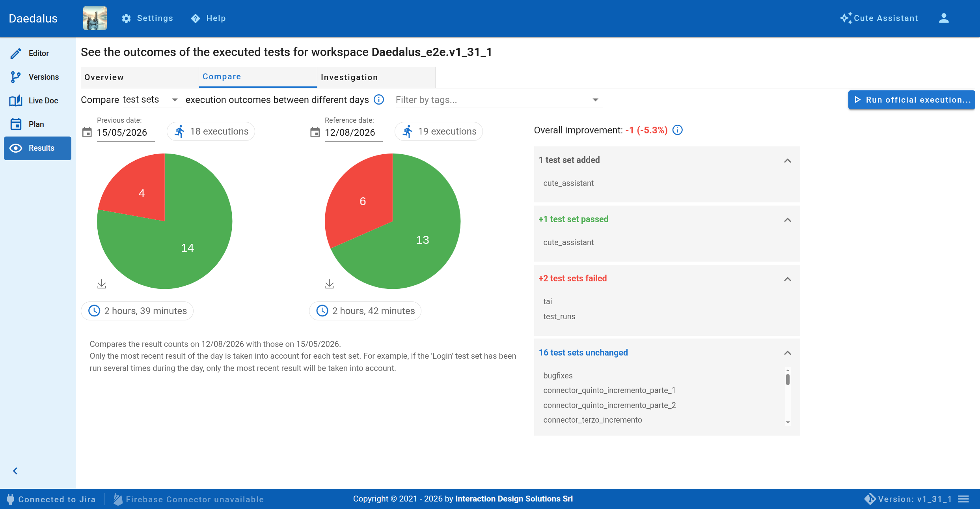This screenshot has width=980, height=509.
Task: Click the hamburger menu icon in footer
Action: 963,499
